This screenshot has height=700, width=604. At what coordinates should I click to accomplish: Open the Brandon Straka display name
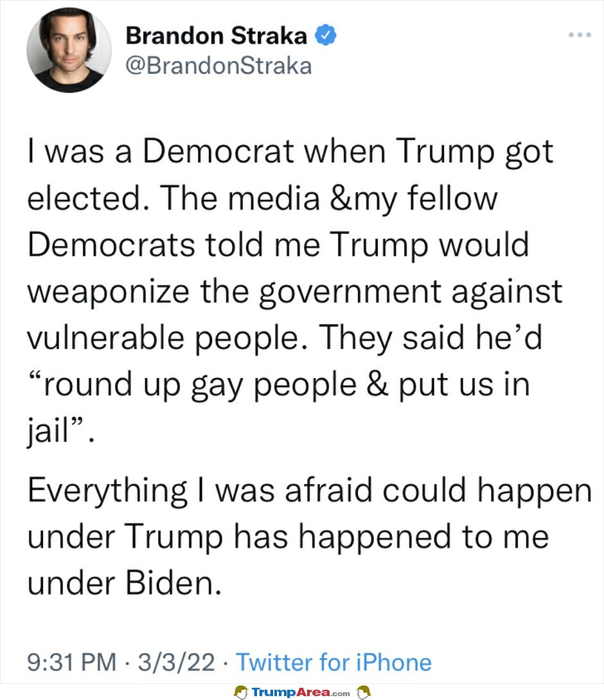[217, 36]
